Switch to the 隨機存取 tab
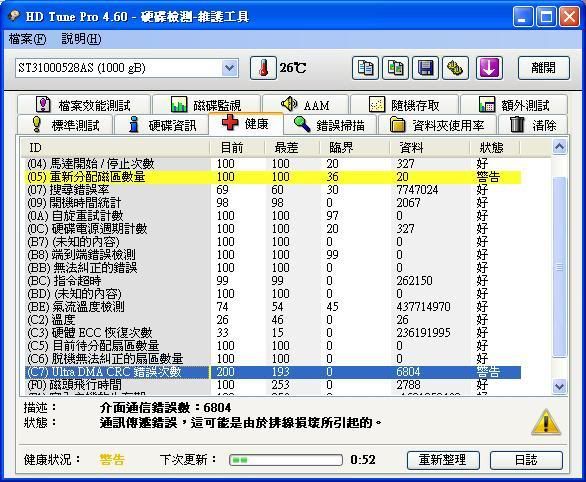This screenshot has width=586, height=482. [x=404, y=105]
